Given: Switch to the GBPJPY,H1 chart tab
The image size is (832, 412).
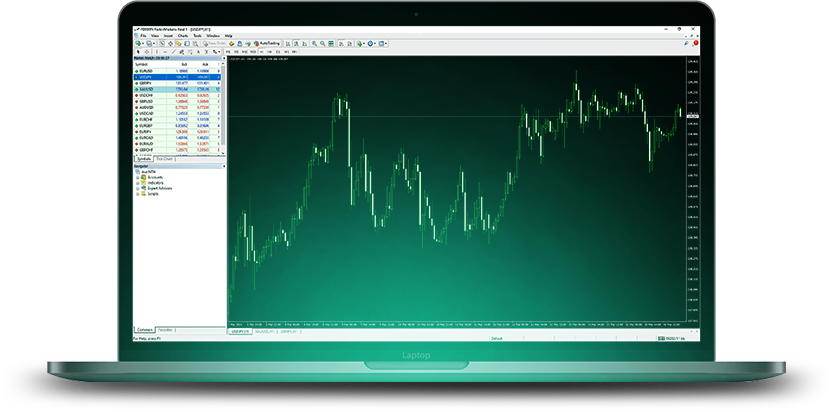Looking at the screenshot, I should (x=289, y=331).
